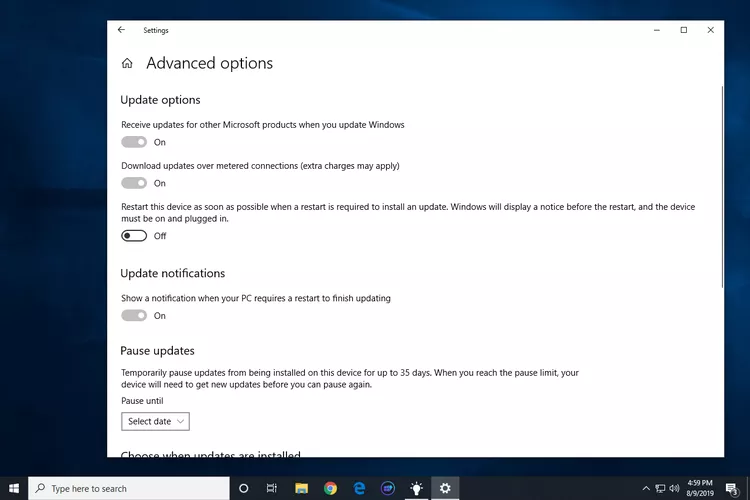Click the lightbulb tips icon in taskbar
This screenshot has width=750, height=500.
click(417, 488)
